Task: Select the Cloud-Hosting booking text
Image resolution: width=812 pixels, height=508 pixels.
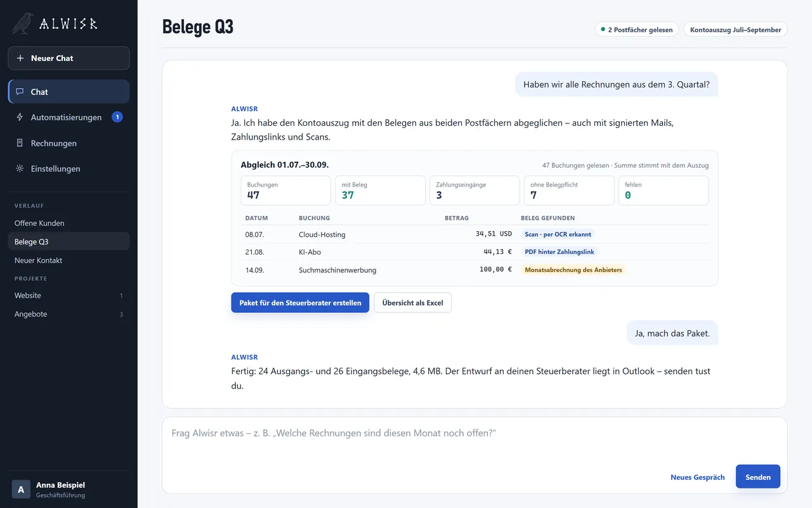Action: point(322,234)
